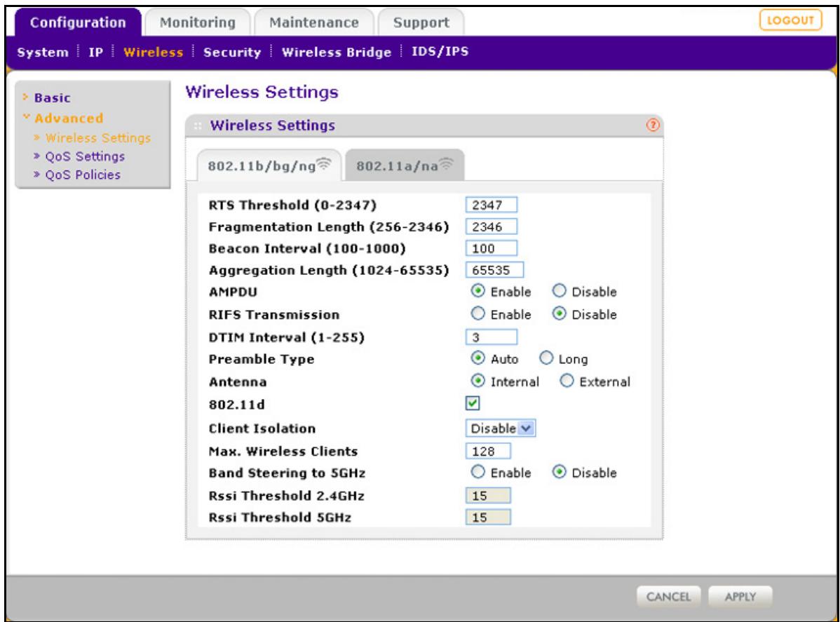
Task: Click the APPLY button
Action: tap(740, 597)
